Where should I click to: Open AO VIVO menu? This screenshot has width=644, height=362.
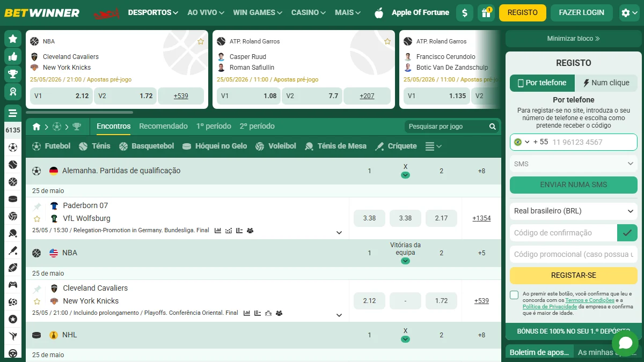click(206, 12)
